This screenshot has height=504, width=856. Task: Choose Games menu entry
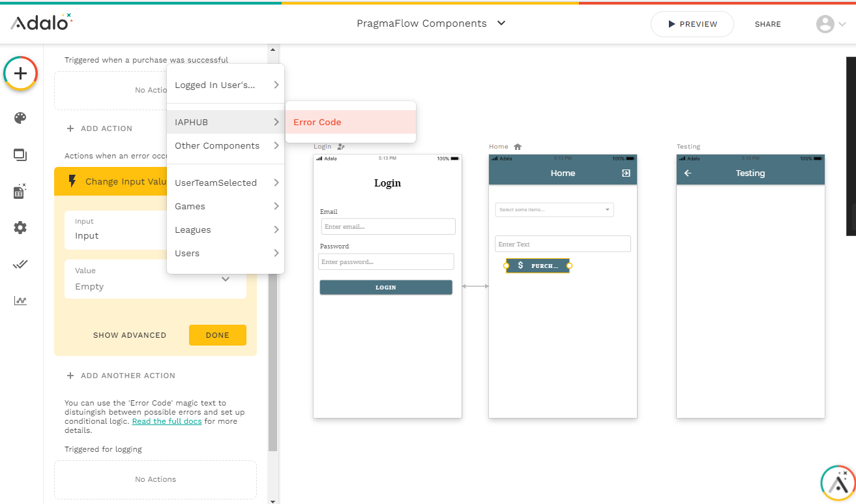pyautogui.click(x=226, y=206)
